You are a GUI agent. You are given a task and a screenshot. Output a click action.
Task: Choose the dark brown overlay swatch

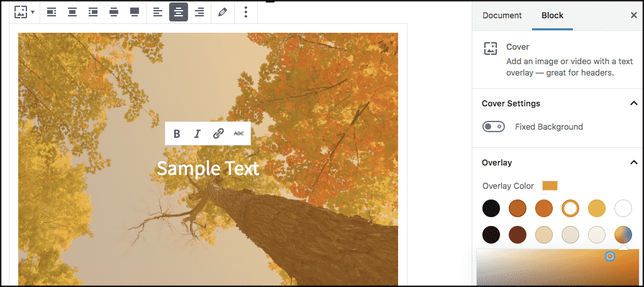[x=518, y=235]
